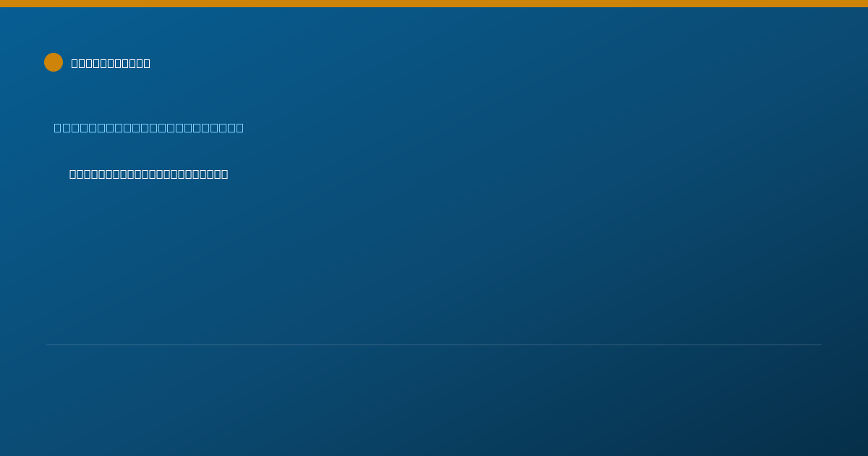Click the middle of the blue headline text
Screen dimensions: 868x456
click(x=149, y=127)
